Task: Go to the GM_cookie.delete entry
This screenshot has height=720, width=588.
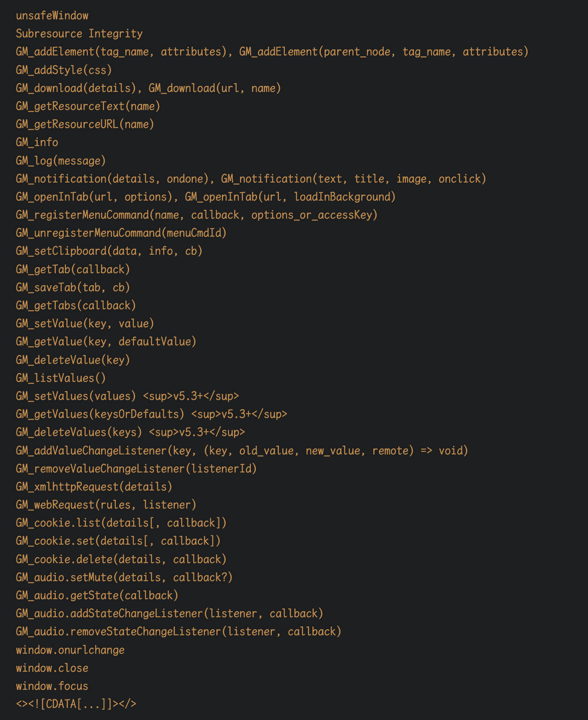Action: 121,560
